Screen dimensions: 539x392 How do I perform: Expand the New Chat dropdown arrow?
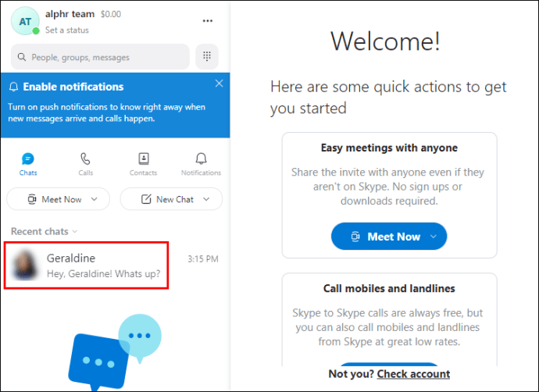206,199
